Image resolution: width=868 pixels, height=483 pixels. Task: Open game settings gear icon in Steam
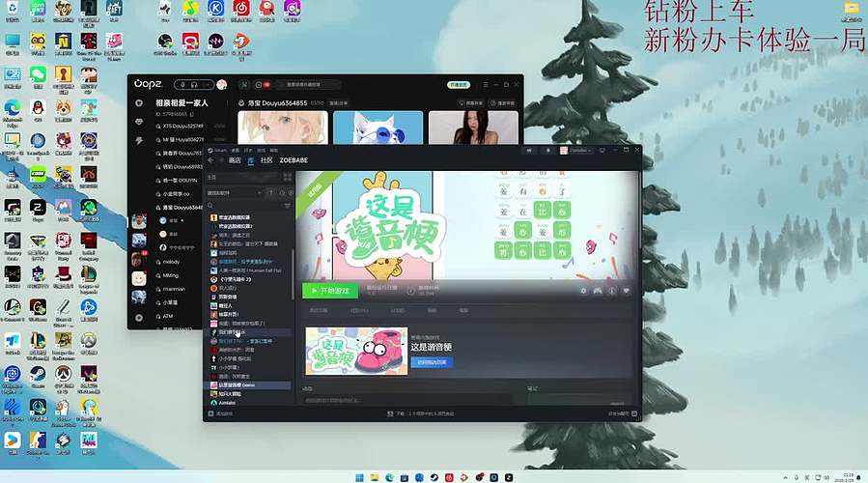point(583,291)
